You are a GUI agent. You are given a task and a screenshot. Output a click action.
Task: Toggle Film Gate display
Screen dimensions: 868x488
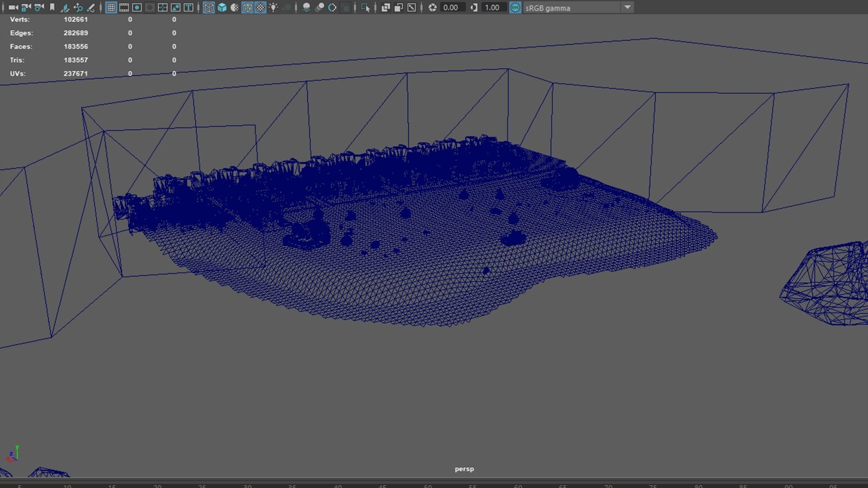click(x=124, y=7)
